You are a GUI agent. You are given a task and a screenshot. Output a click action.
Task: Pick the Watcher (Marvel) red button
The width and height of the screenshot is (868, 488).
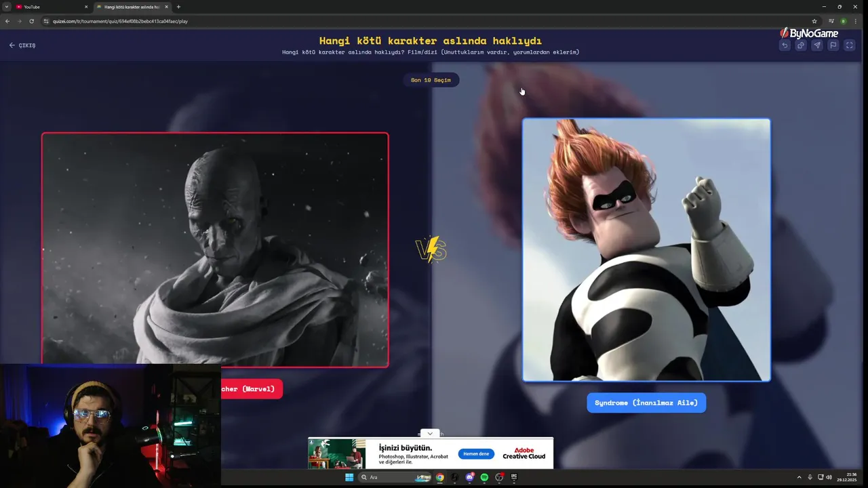pyautogui.click(x=251, y=389)
